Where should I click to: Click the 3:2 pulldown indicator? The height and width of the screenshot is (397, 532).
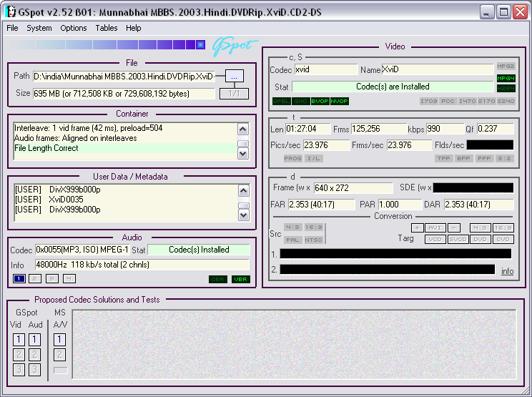point(505,159)
